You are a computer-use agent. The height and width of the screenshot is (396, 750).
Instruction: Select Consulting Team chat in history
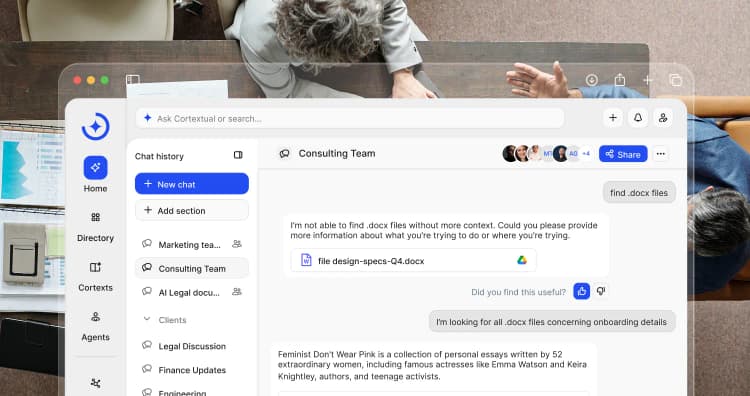192,268
